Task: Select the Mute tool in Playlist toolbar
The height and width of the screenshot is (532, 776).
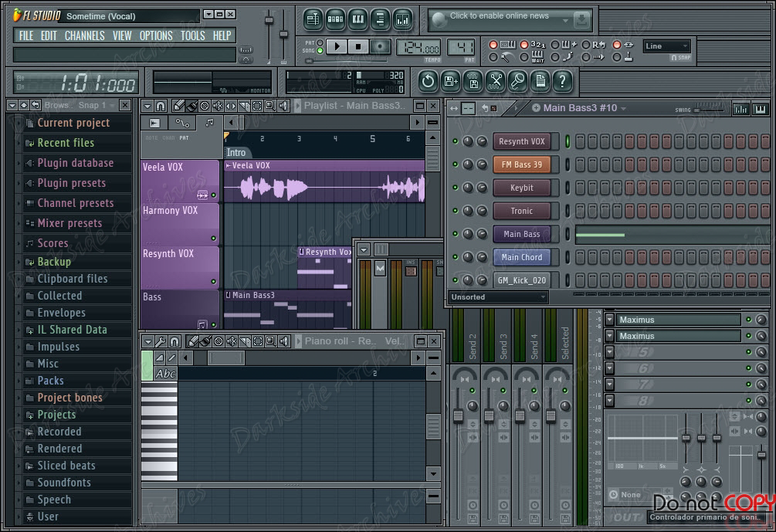Action: point(218,106)
